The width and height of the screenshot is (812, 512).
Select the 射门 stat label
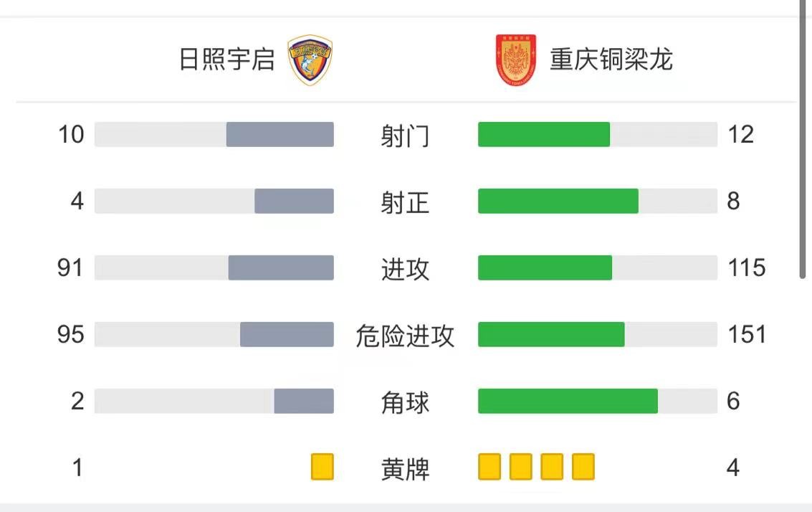(405, 136)
